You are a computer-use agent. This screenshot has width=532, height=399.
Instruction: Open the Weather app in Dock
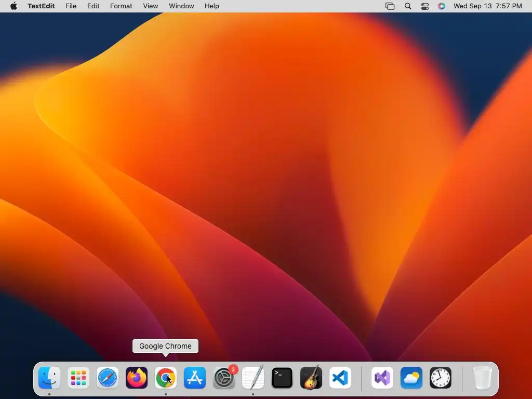[411, 378]
